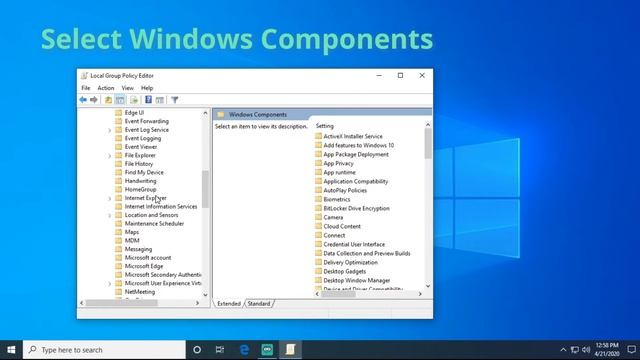640x360 pixels.
Task: Expand the File Explorer tree node
Action: [x=109, y=156]
